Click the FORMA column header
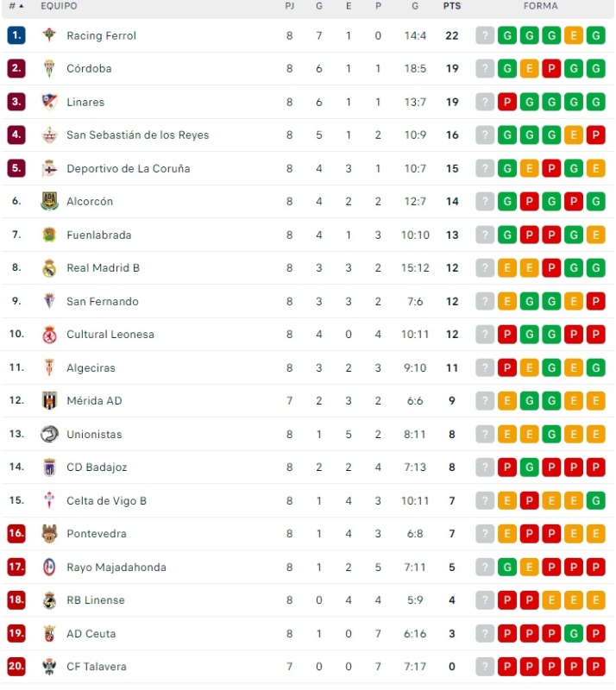Screen dimensions: 616x690 pos(540,6)
